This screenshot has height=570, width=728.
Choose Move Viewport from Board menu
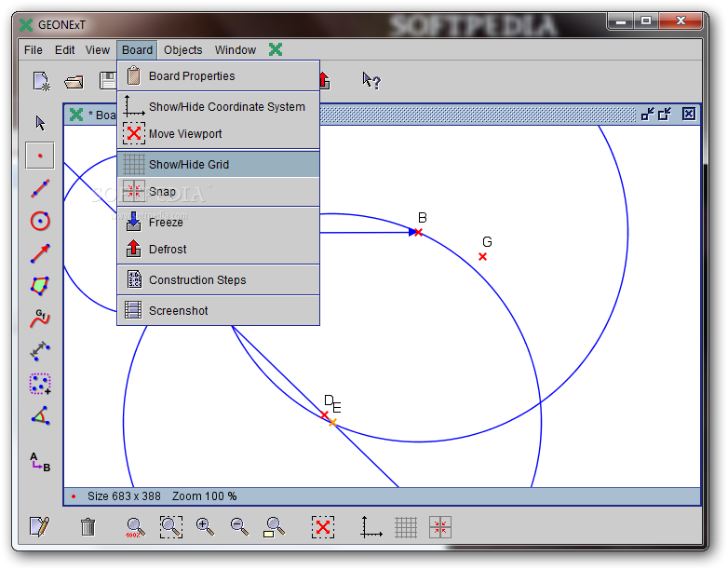click(218, 134)
